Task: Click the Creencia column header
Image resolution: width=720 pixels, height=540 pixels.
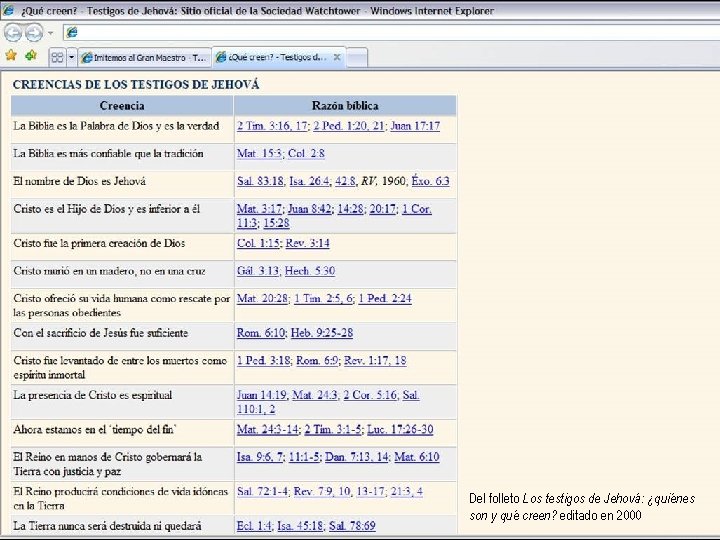Action: click(122, 106)
